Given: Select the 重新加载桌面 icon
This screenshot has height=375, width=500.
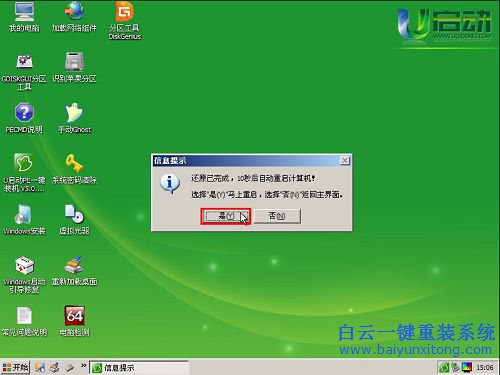Looking at the screenshot, I should (74, 271).
